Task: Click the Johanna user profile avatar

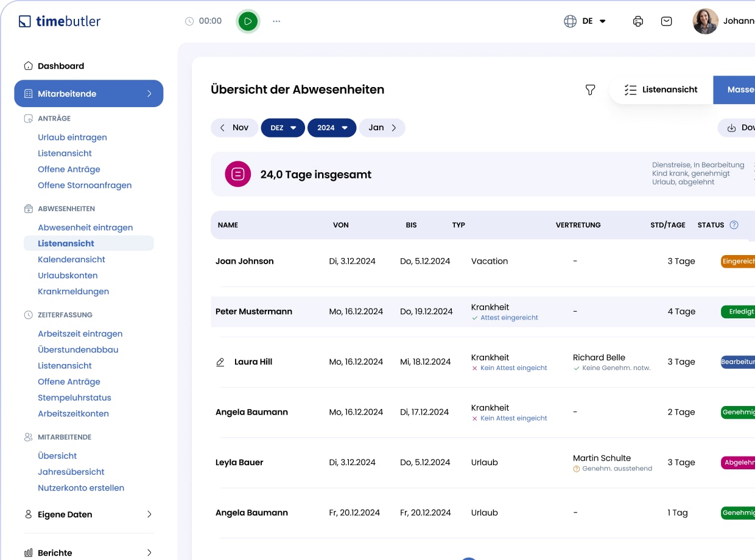Action: click(x=705, y=21)
